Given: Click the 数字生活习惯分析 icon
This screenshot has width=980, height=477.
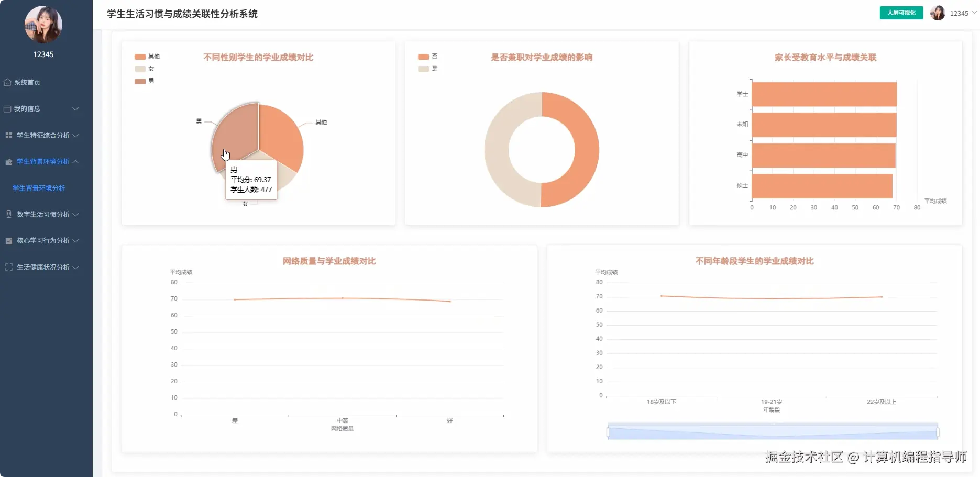Looking at the screenshot, I should [x=8, y=214].
